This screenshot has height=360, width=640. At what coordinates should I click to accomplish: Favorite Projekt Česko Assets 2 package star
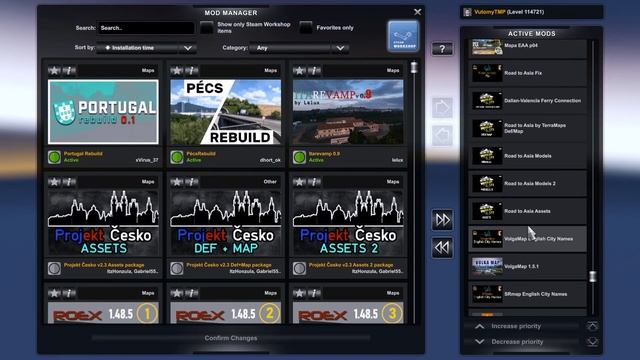pyautogui.click(x=299, y=182)
